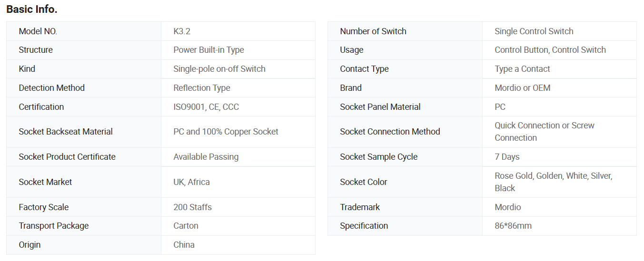
Task: Select Quick Connection or Screw Connection text
Action: (x=545, y=132)
